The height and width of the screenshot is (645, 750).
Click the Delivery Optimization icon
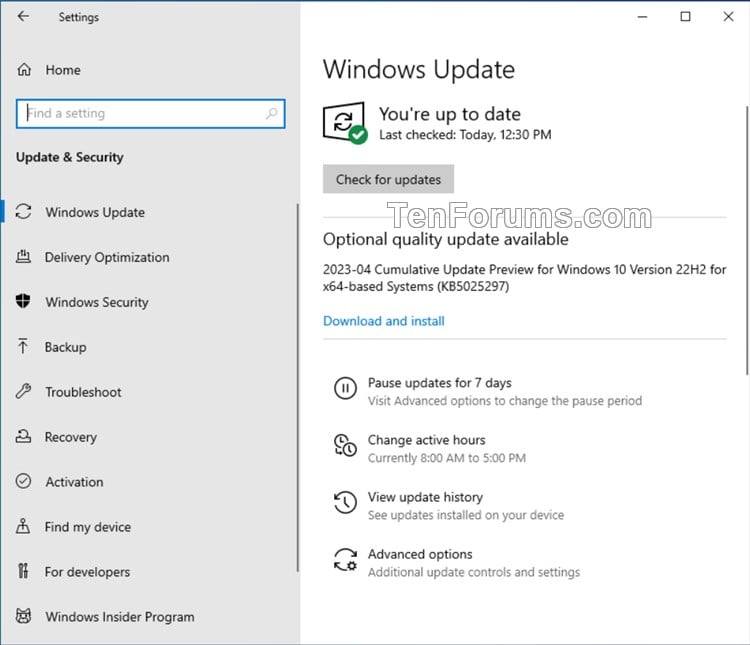coord(23,256)
